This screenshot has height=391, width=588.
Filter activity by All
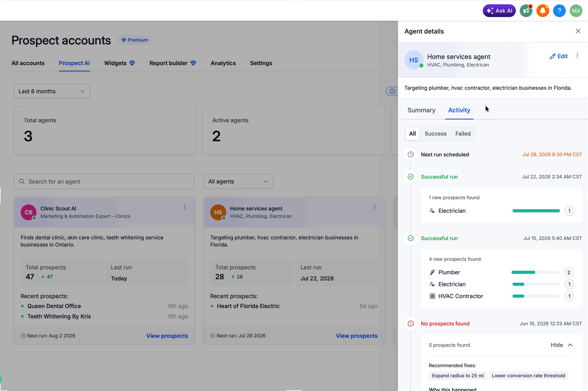coord(413,134)
